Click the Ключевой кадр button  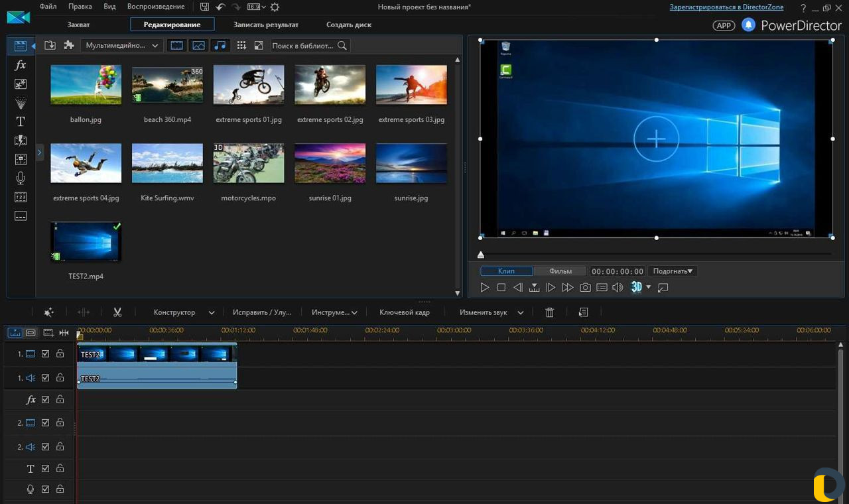(405, 312)
